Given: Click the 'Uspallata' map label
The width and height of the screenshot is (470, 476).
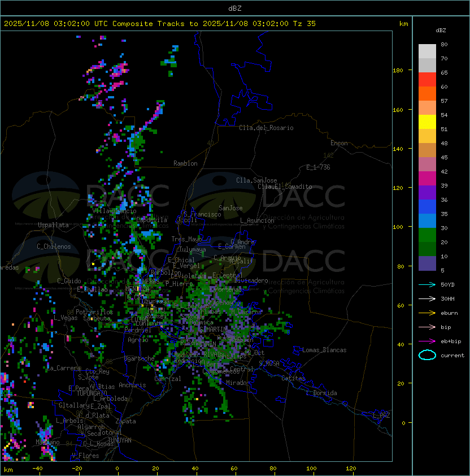Looking at the screenshot, I should (53, 225).
